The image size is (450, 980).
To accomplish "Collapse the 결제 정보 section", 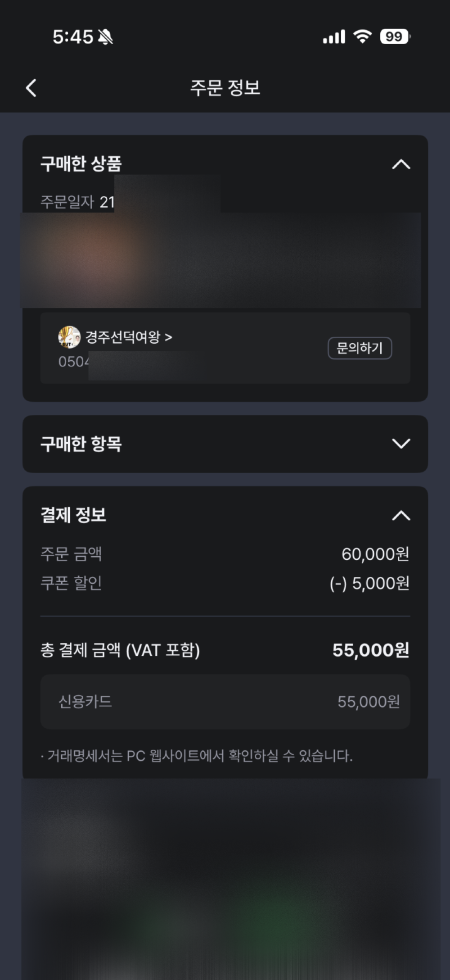I will coord(401,516).
